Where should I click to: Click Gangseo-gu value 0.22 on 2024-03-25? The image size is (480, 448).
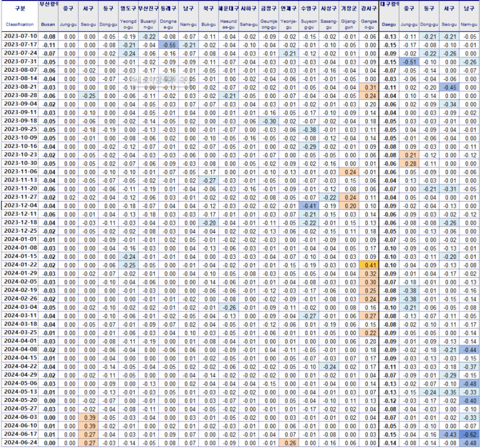tap(369, 333)
